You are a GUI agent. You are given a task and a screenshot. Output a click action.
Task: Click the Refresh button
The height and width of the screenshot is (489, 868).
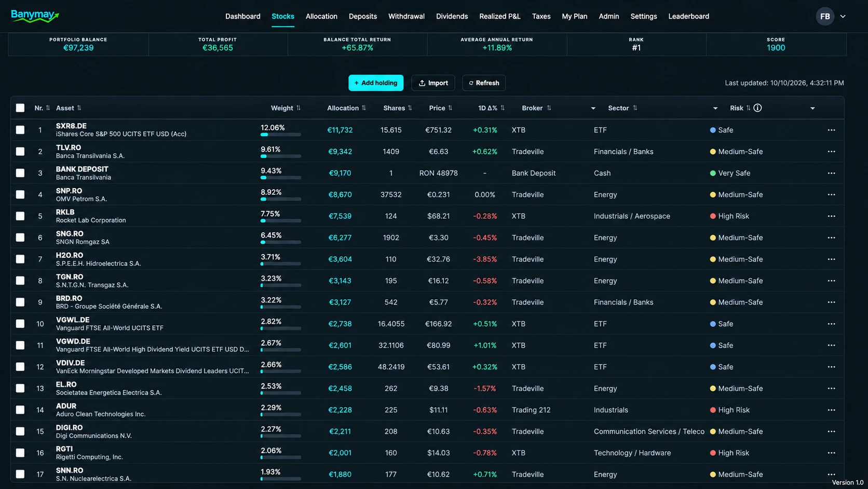[x=484, y=83]
